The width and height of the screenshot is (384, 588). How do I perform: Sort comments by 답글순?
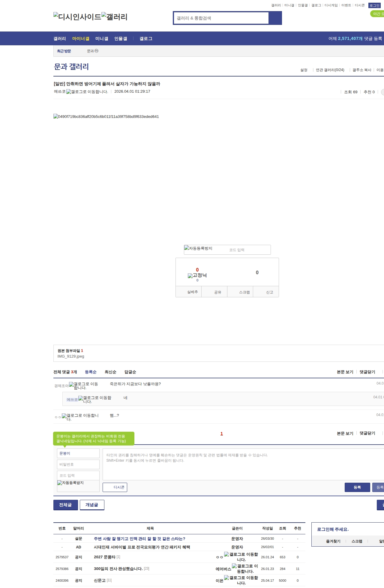(130, 372)
